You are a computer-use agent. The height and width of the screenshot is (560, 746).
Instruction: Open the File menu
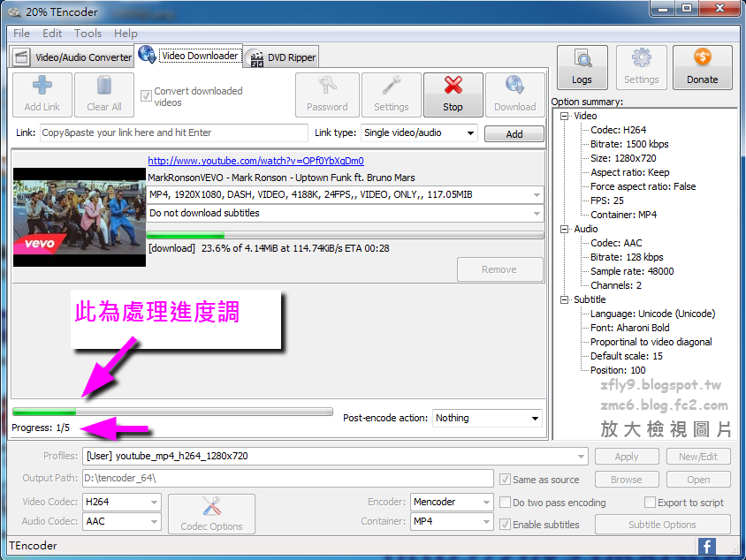[21, 34]
